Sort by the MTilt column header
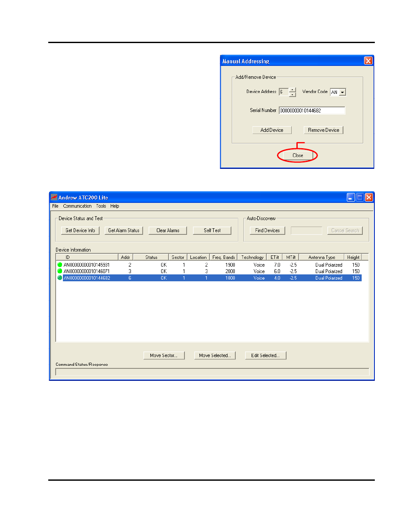 pos(291,257)
